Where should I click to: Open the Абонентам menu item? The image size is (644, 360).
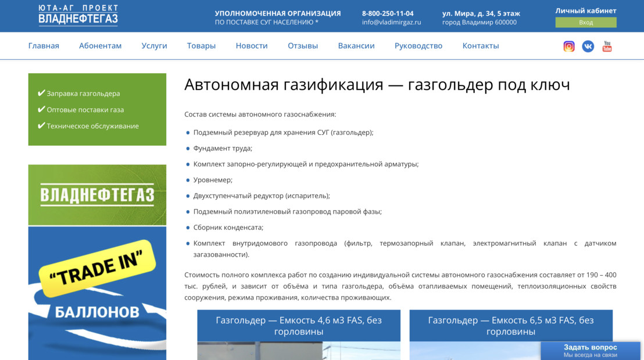100,45
